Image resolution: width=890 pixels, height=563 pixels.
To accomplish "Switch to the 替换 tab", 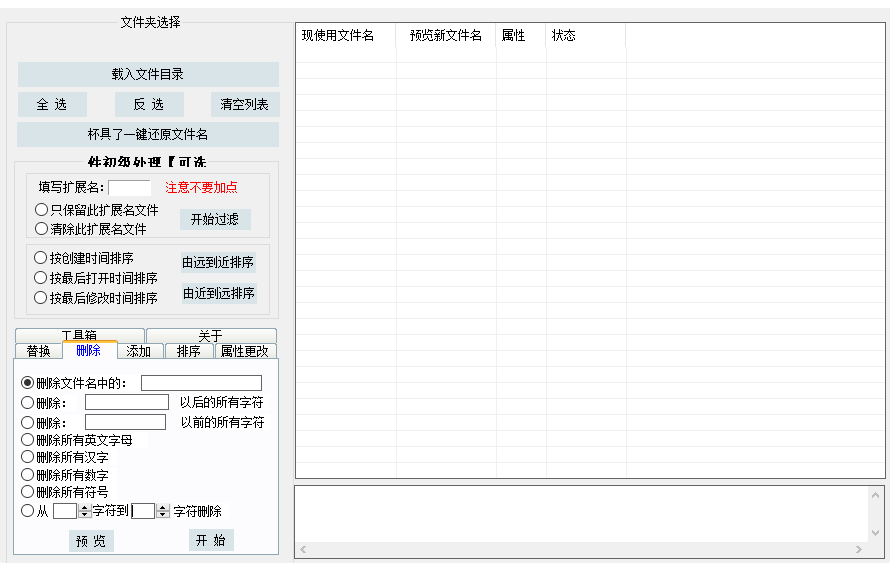I will (39, 351).
